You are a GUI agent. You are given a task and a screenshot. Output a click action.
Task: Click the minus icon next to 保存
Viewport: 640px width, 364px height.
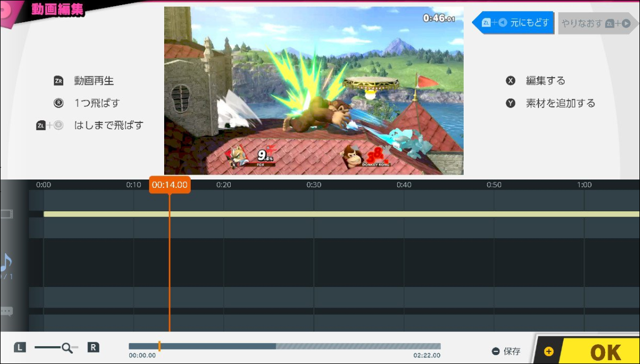[495, 351]
